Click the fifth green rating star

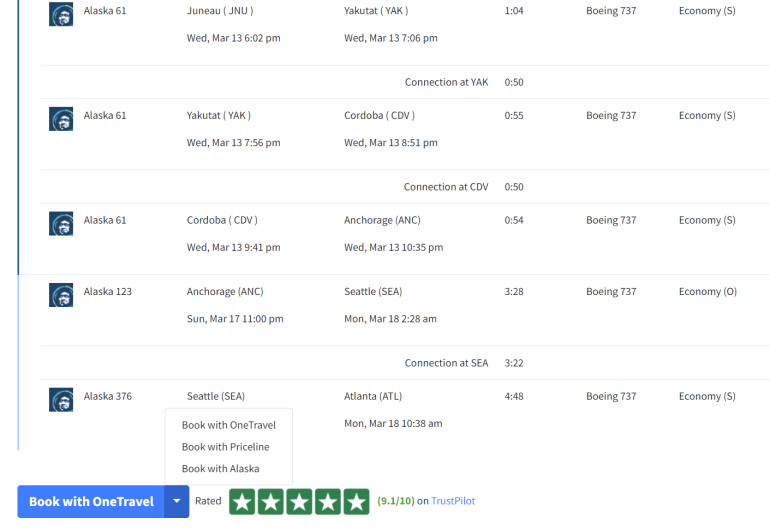click(x=356, y=502)
